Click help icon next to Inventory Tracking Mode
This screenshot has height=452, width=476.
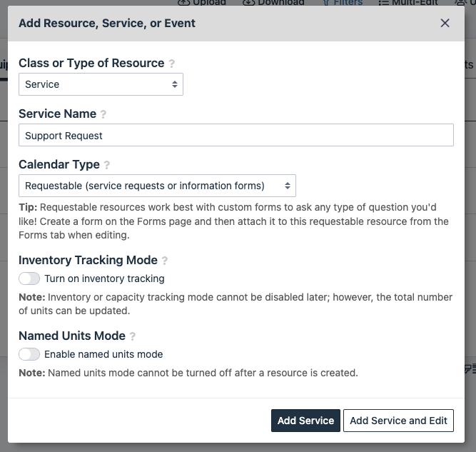pos(165,261)
